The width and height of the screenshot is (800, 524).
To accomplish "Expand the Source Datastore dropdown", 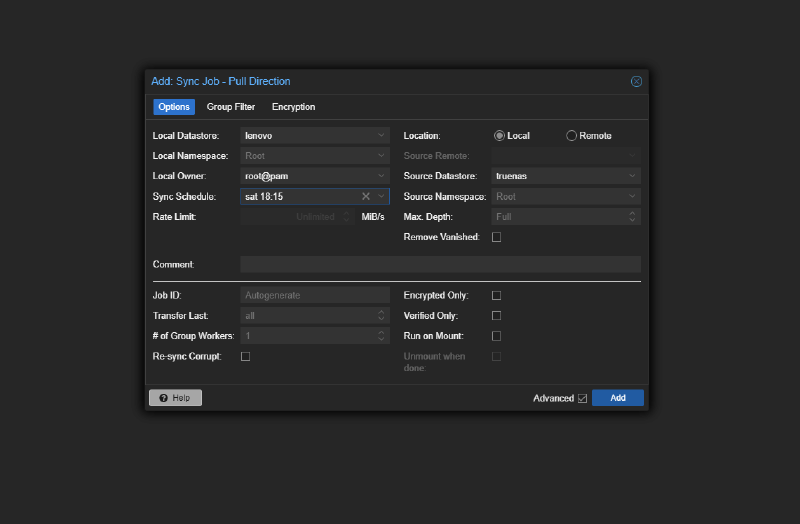I will coord(632,176).
